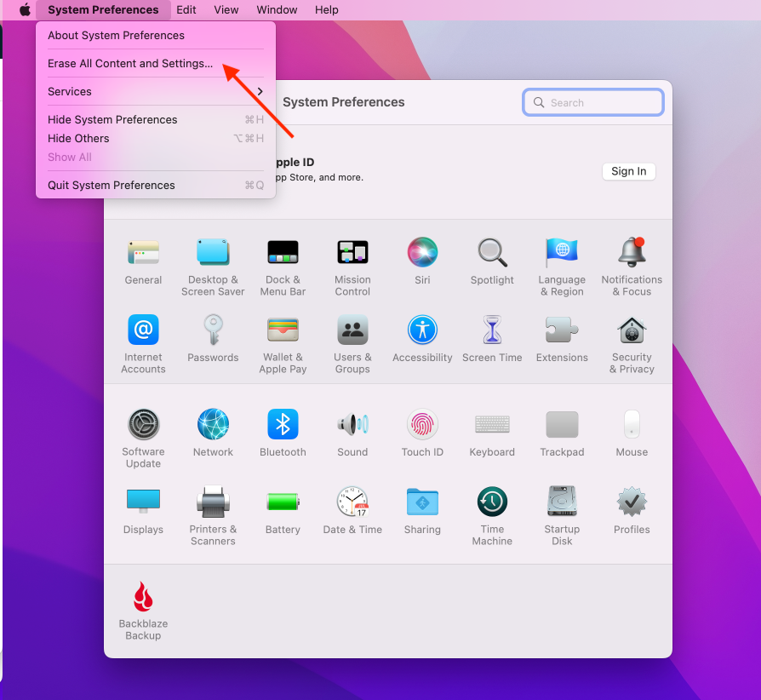Viewport: 761px width, 700px height.
Task: Expand the Services submenu
Action: click(x=156, y=92)
